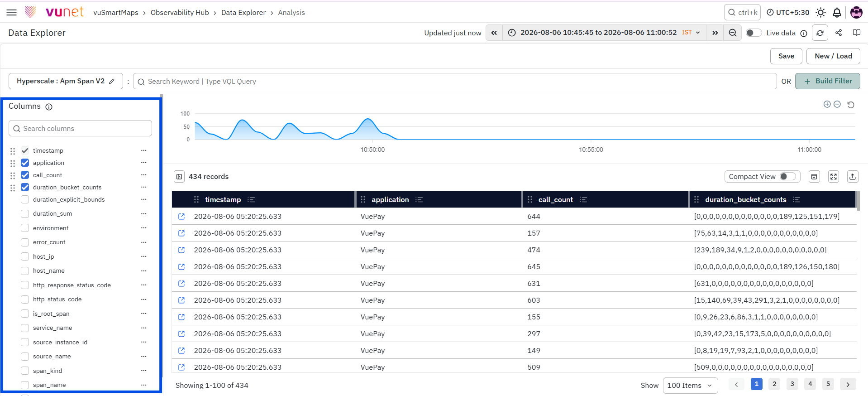Viewport: 868px width, 396px height.
Task: Open the time range picker dropdown
Action: (605, 33)
